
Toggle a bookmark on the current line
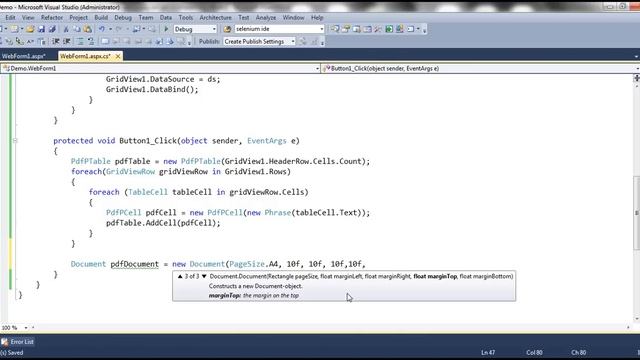(x=105, y=41)
